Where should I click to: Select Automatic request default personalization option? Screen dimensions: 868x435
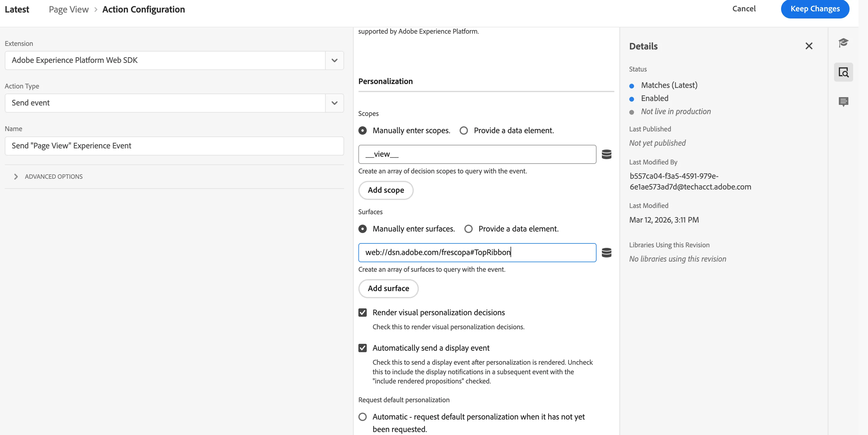363,417
